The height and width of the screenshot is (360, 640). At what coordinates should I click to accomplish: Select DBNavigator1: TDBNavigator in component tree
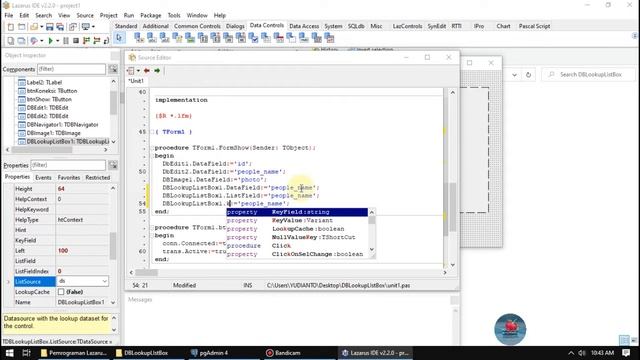62,124
